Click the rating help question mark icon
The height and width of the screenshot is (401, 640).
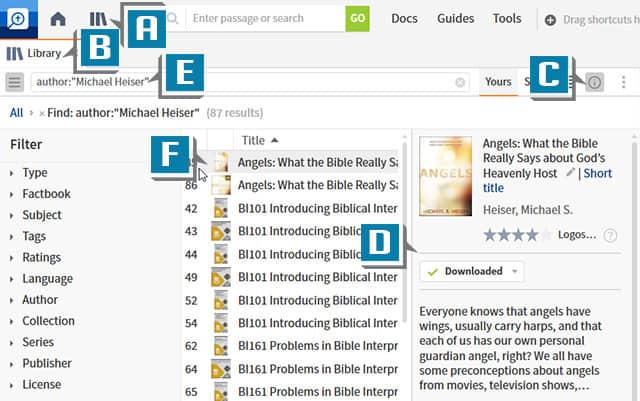610,235
